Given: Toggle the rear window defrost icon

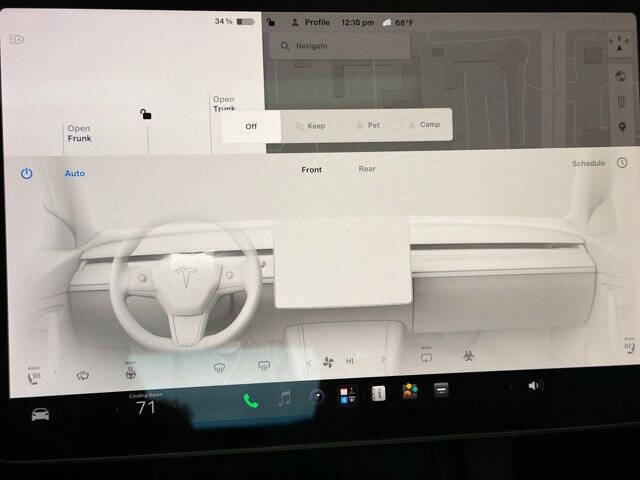Looking at the screenshot, I should (x=264, y=365).
